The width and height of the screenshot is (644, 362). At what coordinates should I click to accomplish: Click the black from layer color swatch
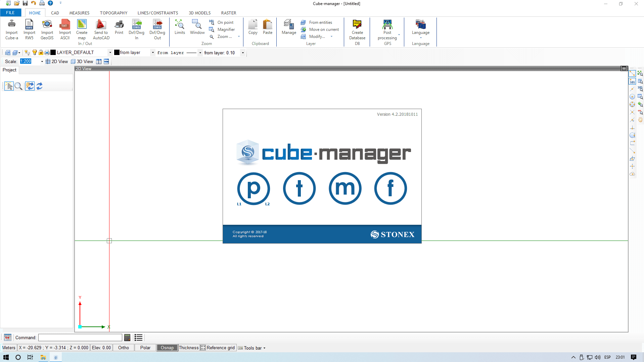[117, 53]
